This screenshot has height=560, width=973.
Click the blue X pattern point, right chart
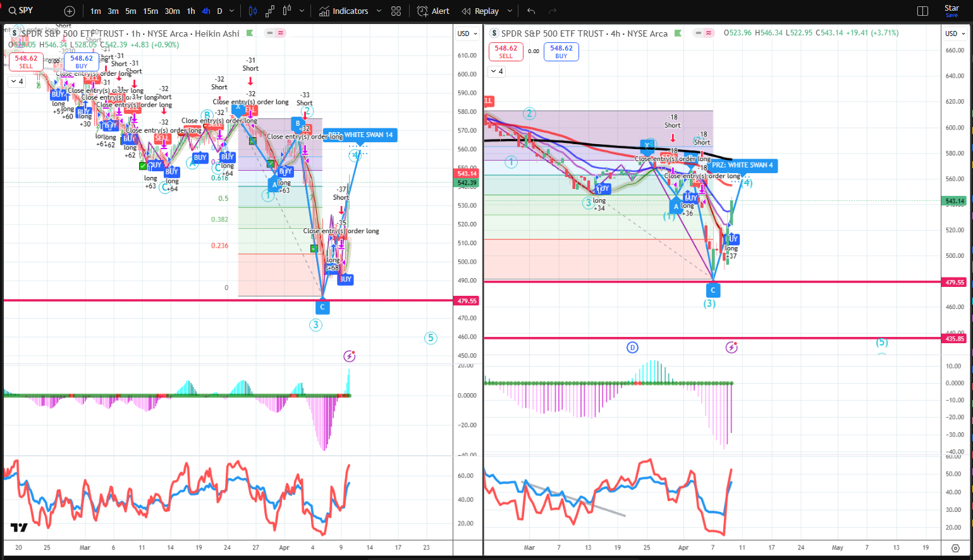click(647, 145)
